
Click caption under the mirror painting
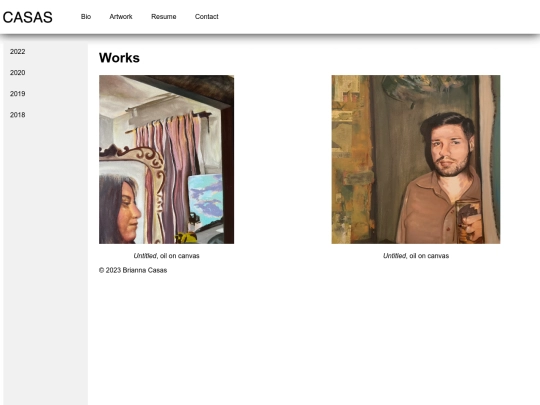[166, 256]
